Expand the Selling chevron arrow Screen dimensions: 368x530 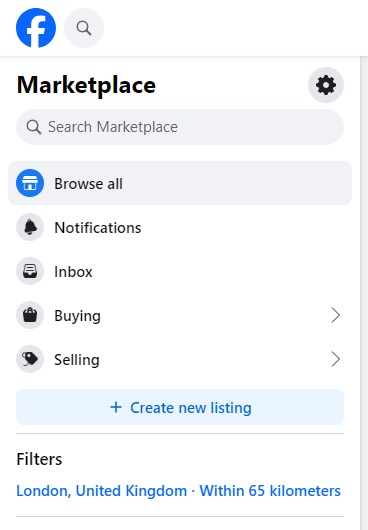point(335,359)
